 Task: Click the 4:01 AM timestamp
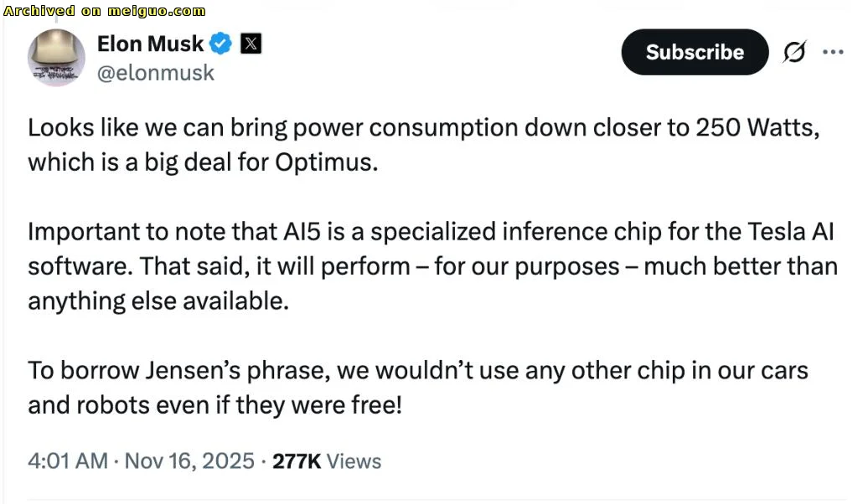pyautogui.click(x=67, y=461)
